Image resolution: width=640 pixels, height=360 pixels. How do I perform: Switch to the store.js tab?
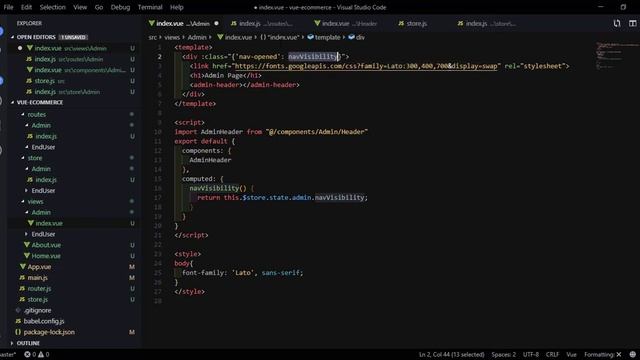[416, 24]
